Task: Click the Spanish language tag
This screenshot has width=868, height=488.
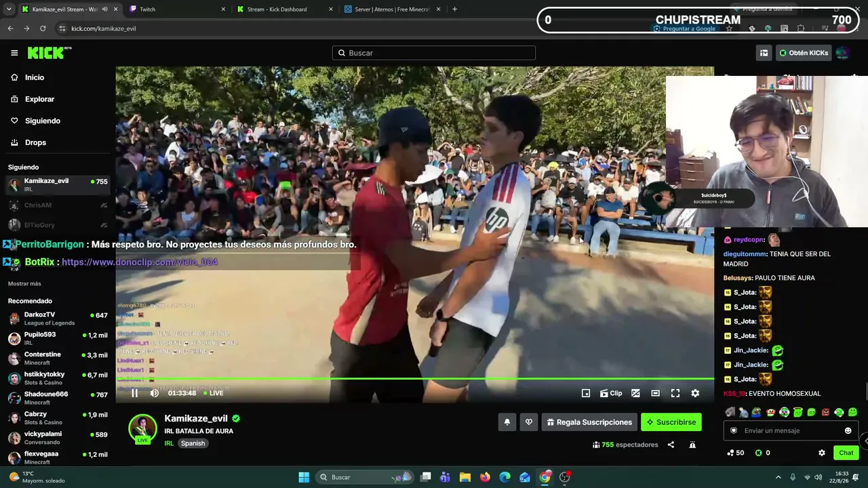Action: (193, 443)
